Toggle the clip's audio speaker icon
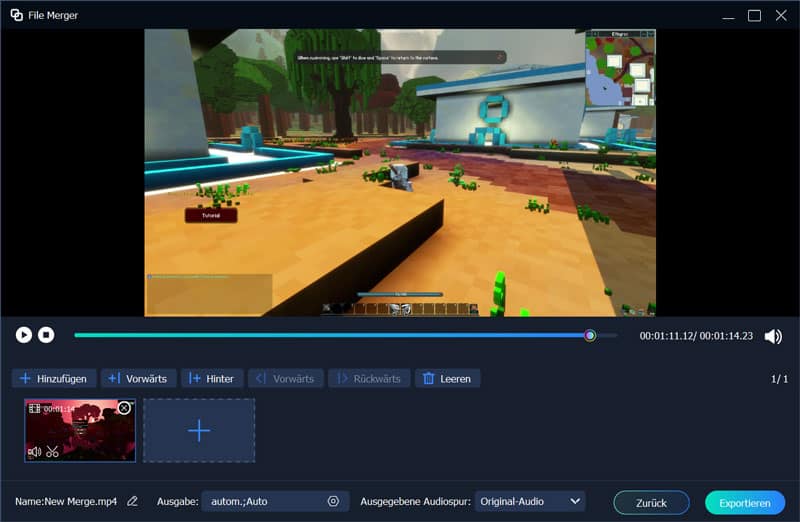Screen dimensions: 800x522 click(x=35, y=451)
